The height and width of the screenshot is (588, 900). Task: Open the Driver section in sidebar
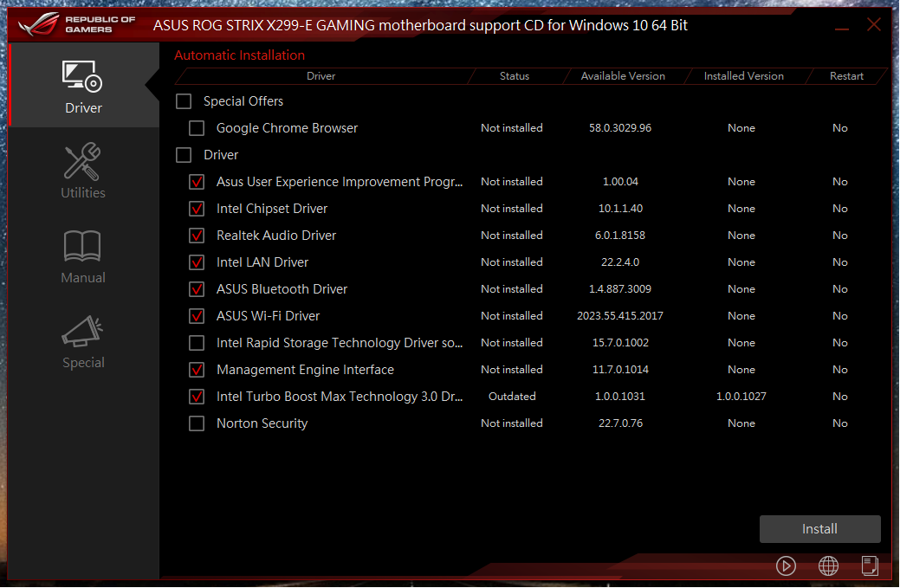coord(83,86)
